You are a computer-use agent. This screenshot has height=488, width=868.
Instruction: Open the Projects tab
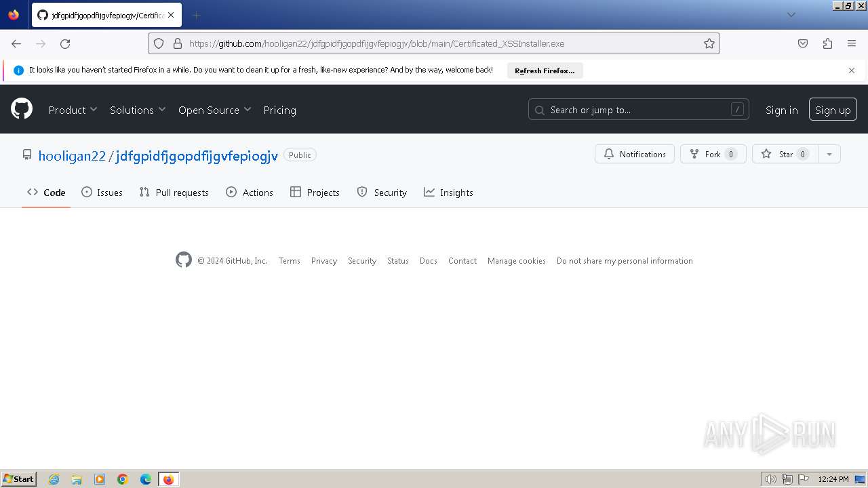(x=315, y=192)
